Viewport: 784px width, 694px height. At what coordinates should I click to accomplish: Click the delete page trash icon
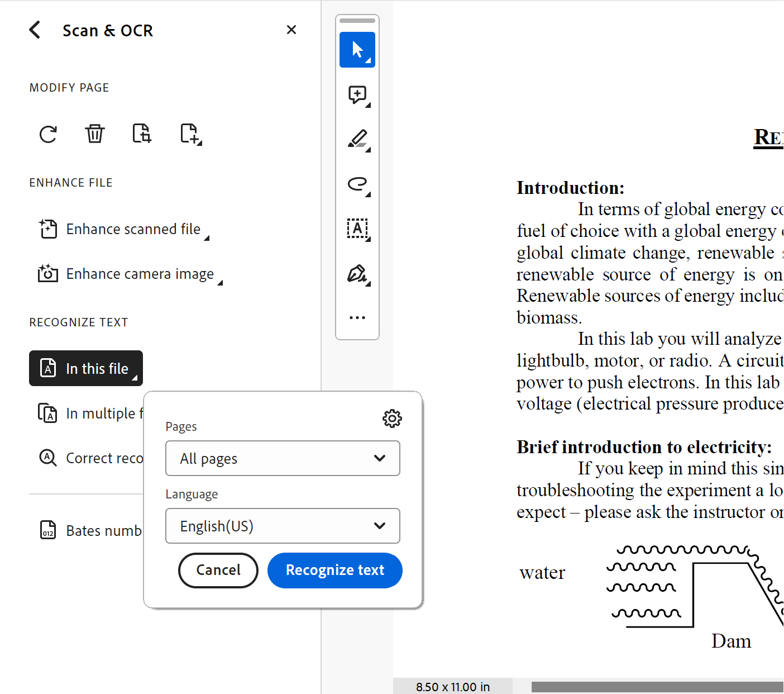[95, 134]
